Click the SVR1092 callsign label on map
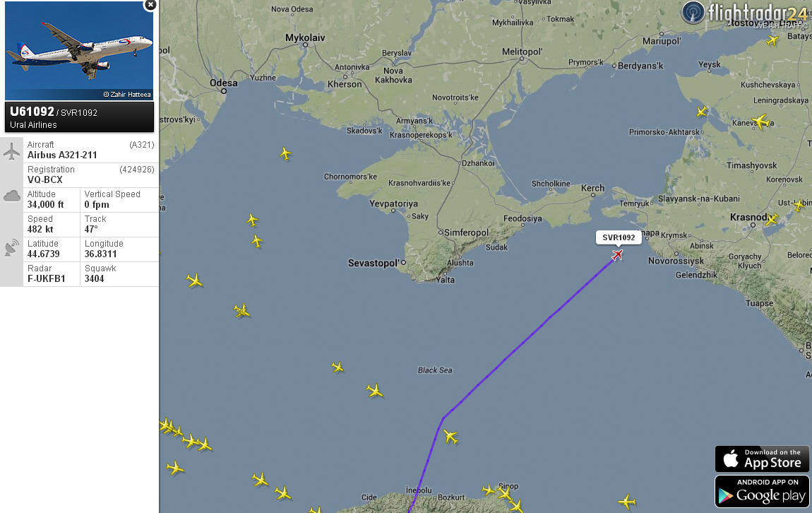812x513 pixels. [619, 237]
